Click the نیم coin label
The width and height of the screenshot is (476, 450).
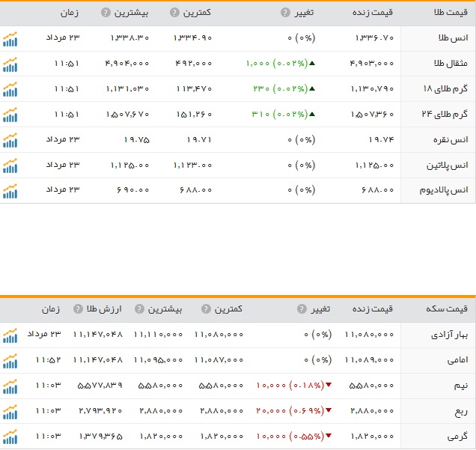460,386
